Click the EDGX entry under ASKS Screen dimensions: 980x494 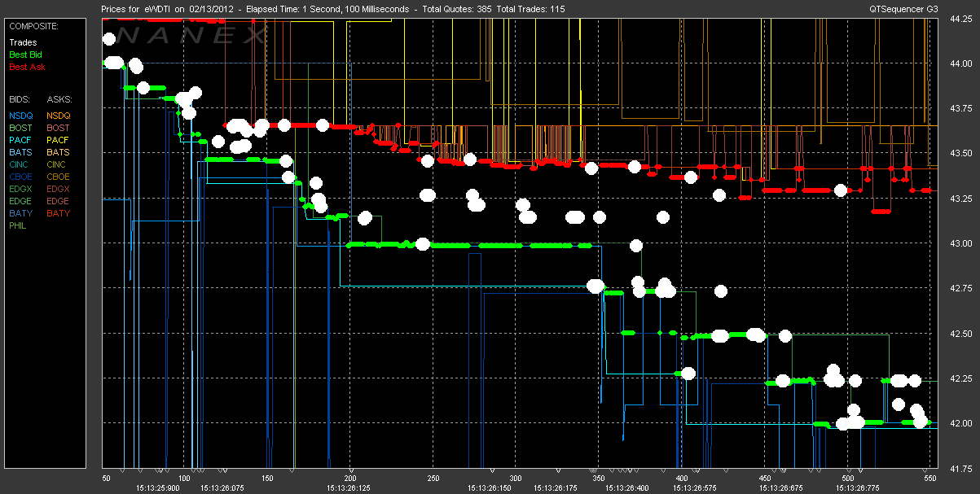(x=59, y=189)
